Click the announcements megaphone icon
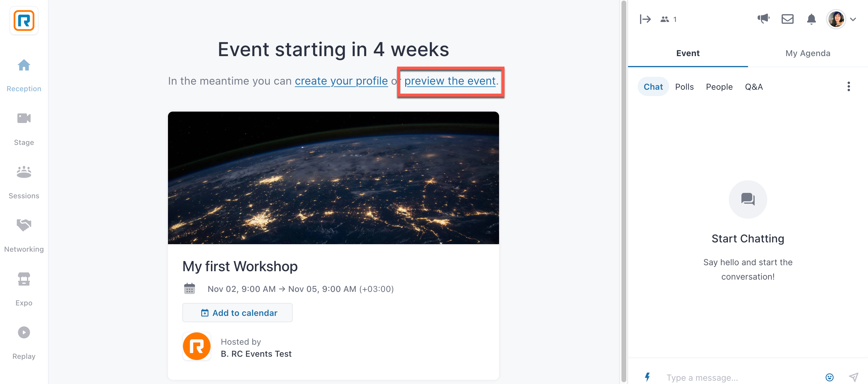The height and width of the screenshot is (384, 868). (x=763, y=19)
